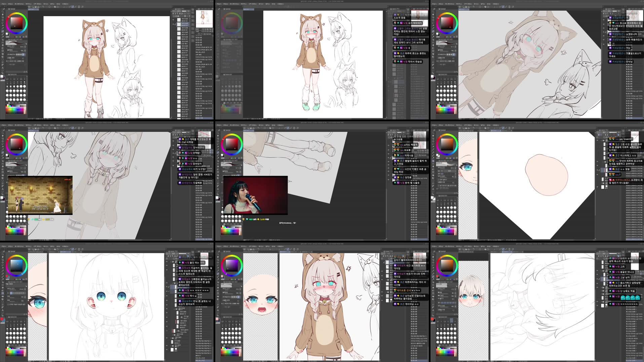Screen dimensions: 644x362
Task: Toggle anti-aliasing in Tool Property panel
Action: pos(18,55)
